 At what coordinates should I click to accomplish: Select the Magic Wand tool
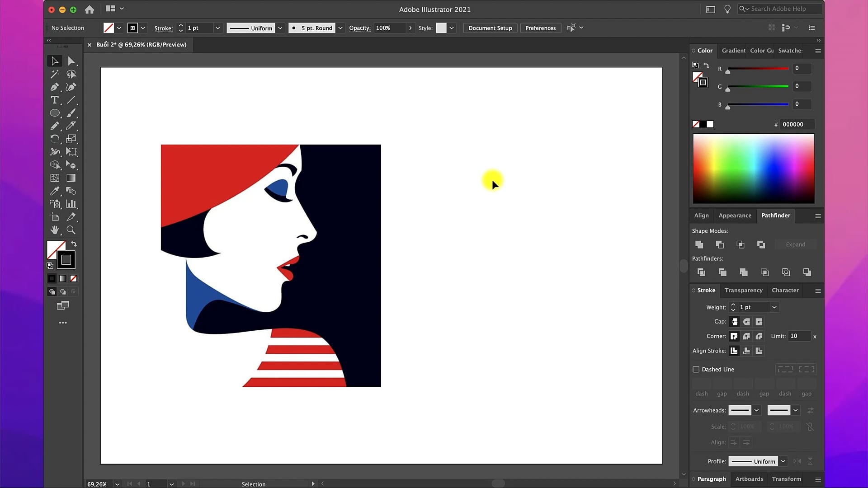point(55,74)
